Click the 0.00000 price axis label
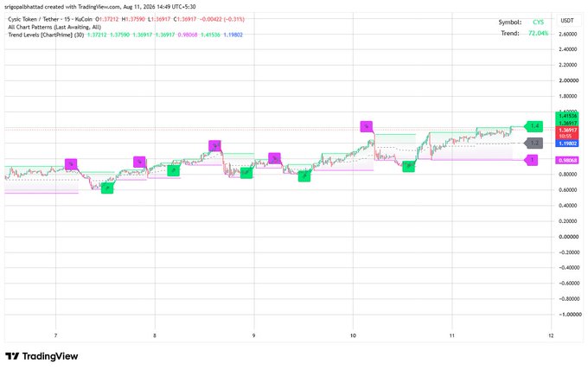Image resolution: width=588 pixels, height=370 pixels. pos(567,237)
